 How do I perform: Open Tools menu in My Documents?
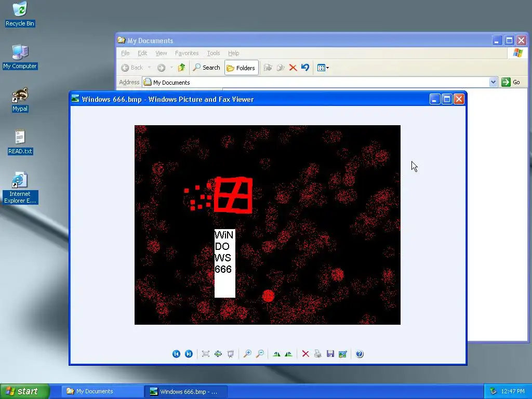[x=214, y=53]
